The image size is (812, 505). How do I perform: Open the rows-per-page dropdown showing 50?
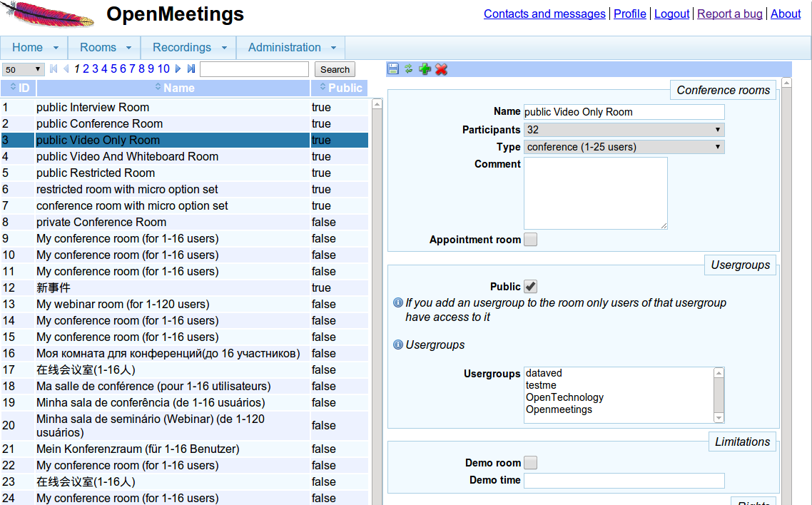click(x=24, y=69)
